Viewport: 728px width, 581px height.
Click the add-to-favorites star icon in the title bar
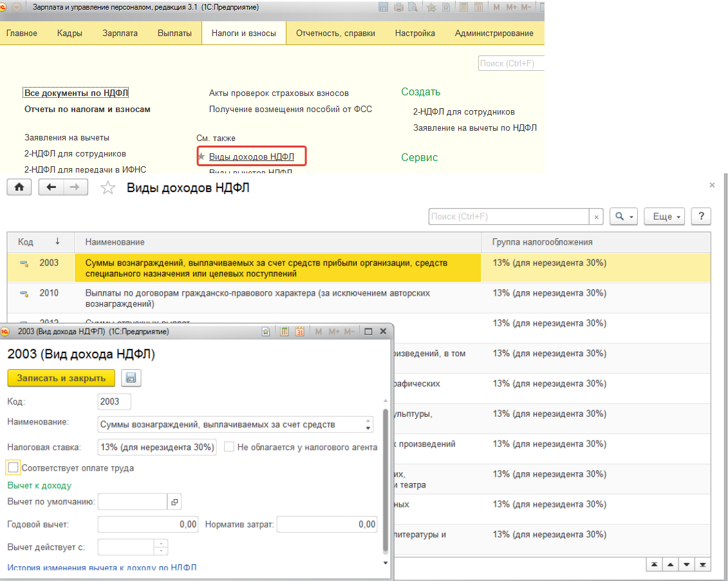point(431,7)
